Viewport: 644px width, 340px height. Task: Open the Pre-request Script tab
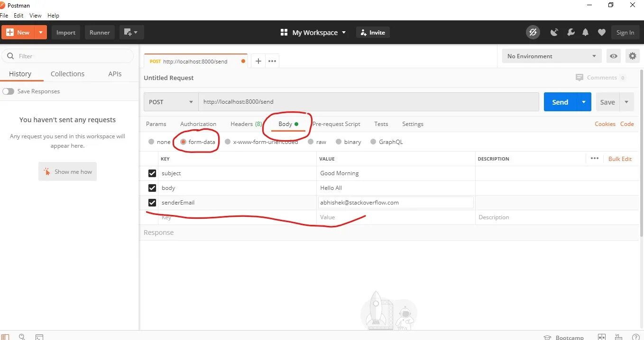click(336, 124)
